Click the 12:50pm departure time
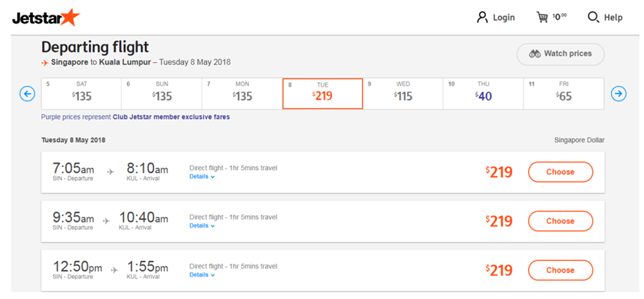The width and height of the screenshot is (644, 299). pyautogui.click(x=77, y=267)
